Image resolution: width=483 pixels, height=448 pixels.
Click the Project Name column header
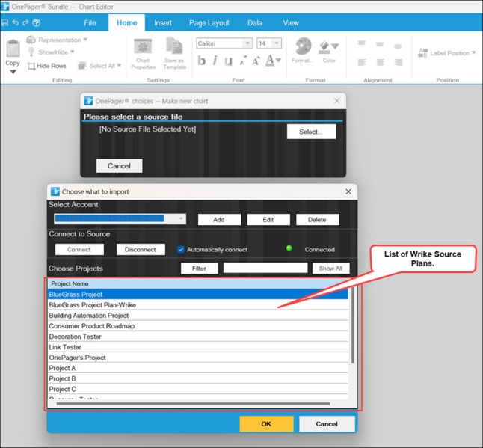pyautogui.click(x=198, y=283)
